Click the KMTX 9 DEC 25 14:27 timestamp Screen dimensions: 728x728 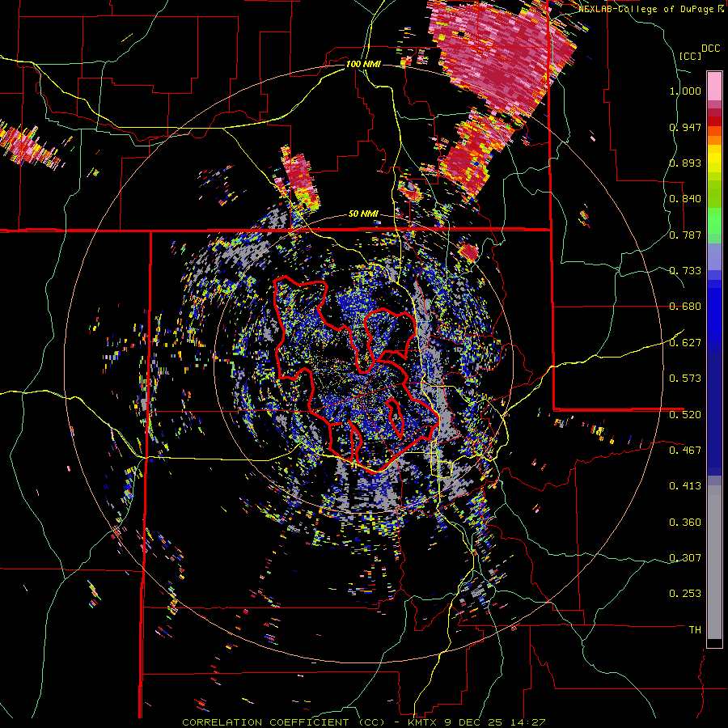476,722
